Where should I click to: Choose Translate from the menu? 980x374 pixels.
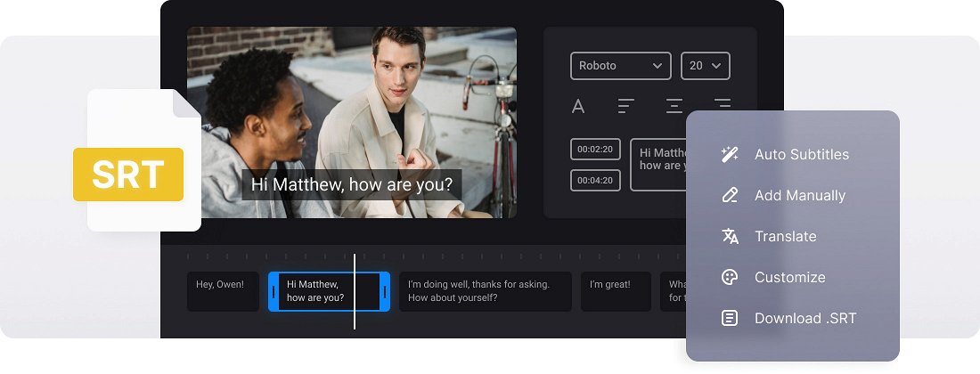[785, 236]
